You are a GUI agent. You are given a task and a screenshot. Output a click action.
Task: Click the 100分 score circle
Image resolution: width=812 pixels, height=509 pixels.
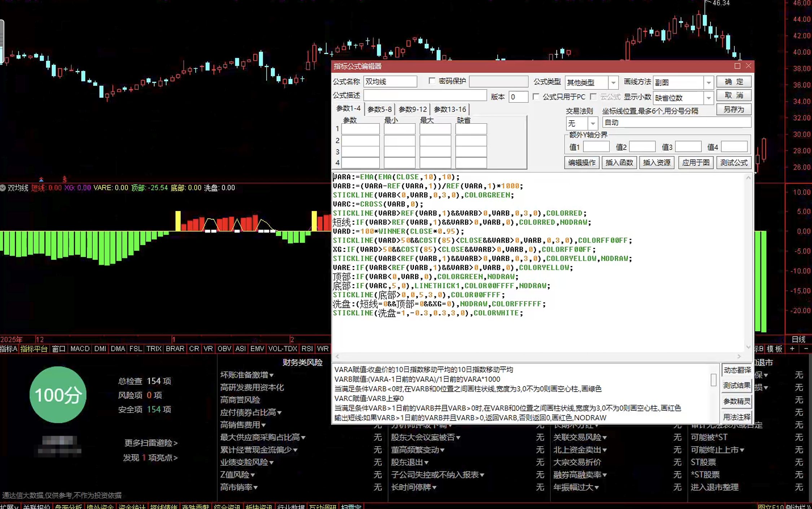[58, 395]
